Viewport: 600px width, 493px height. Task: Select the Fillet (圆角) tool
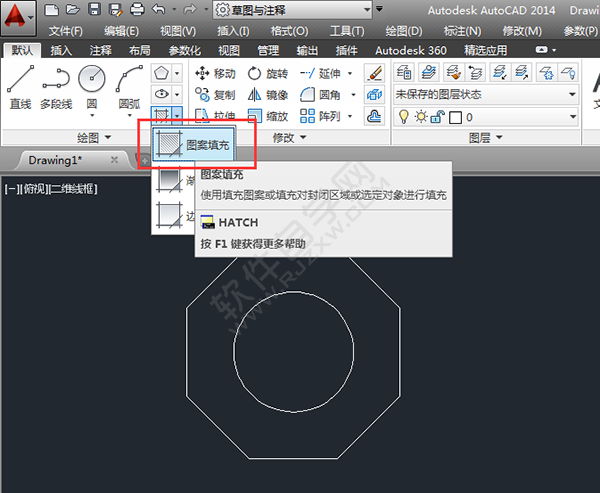320,95
